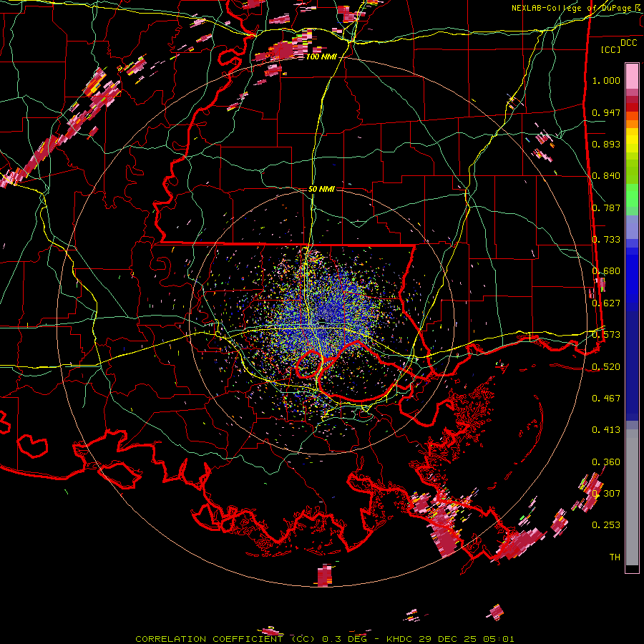This screenshot has height=644, width=644.
Task: Click the 0.840 scale value
Action: (x=606, y=176)
